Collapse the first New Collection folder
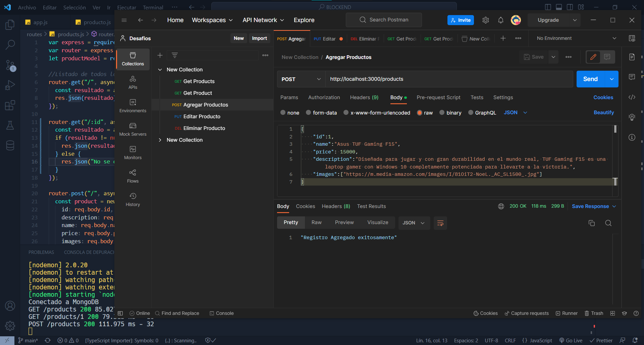The width and height of the screenshot is (644, 345). pos(160,70)
